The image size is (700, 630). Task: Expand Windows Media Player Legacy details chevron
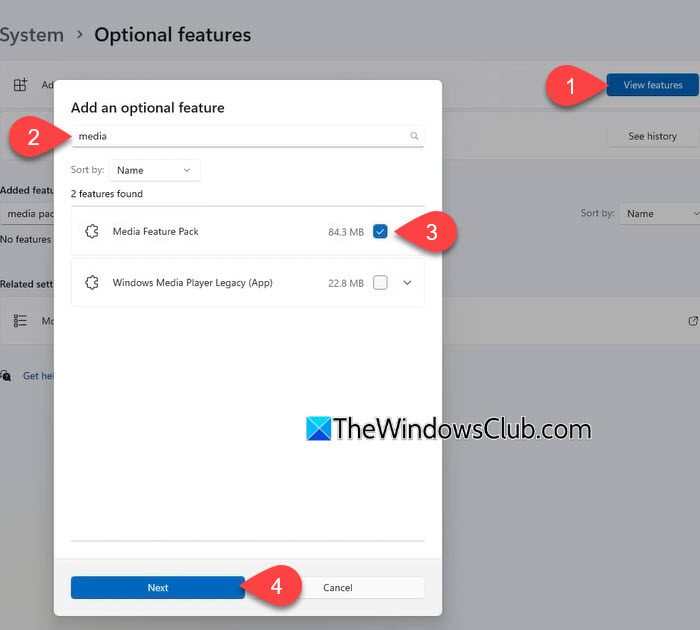[407, 283]
